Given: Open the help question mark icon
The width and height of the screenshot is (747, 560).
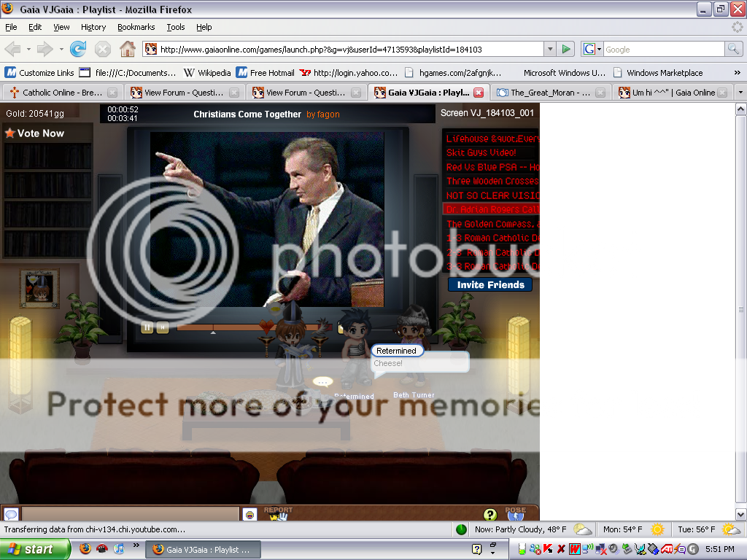Looking at the screenshot, I should pyautogui.click(x=490, y=515).
